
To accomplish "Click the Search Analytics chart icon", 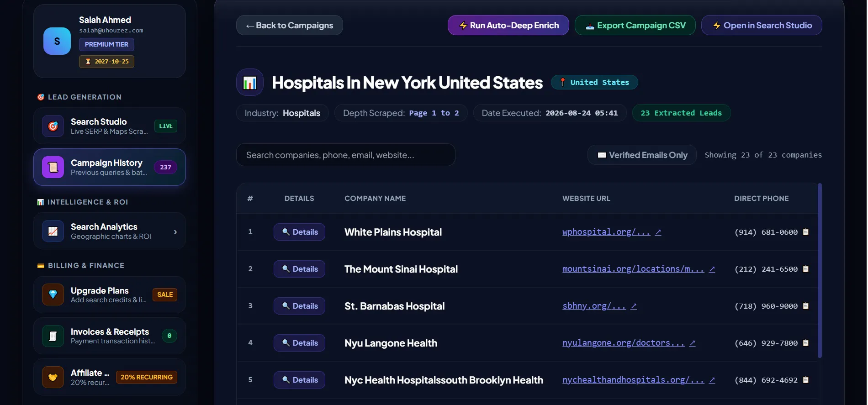I will (x=53, y=231).
